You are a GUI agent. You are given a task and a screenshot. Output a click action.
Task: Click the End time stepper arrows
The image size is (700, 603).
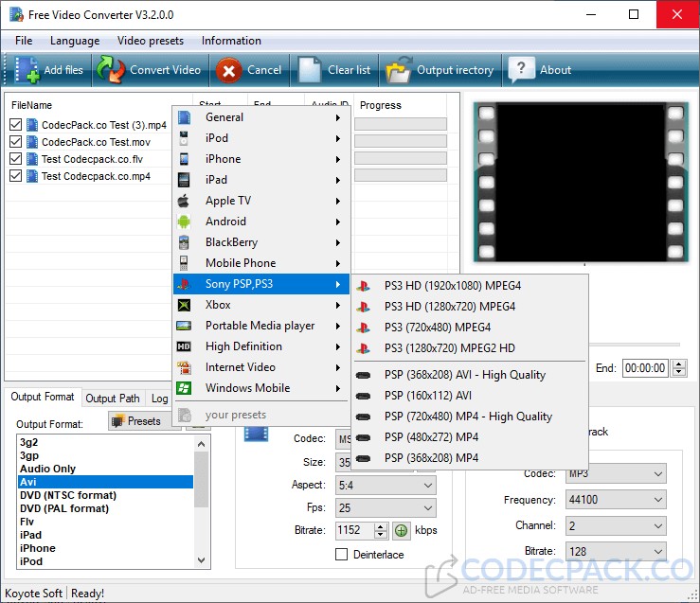pos(679,368)
